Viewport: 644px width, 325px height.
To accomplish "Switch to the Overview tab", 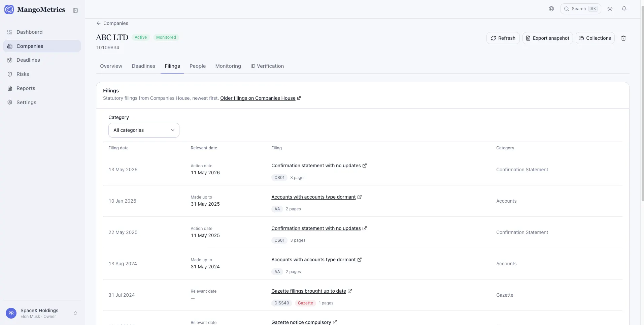I will click(111, 66).
